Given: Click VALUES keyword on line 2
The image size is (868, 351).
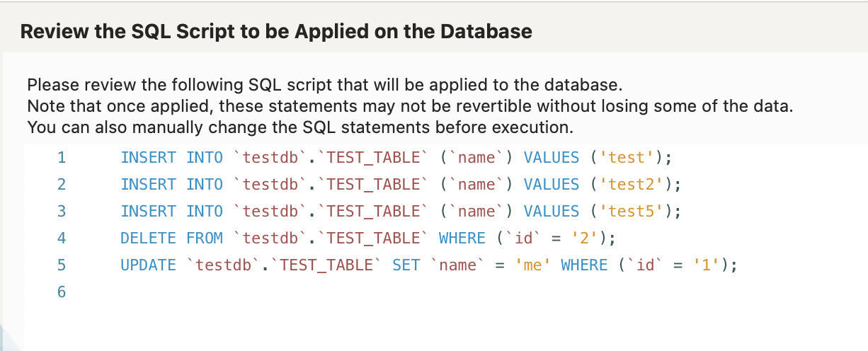Looking at the screenshot, I should coord(552,184).
